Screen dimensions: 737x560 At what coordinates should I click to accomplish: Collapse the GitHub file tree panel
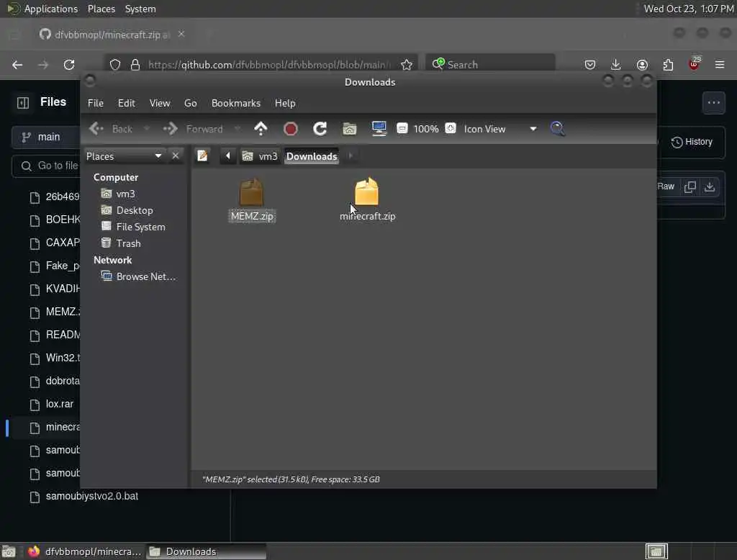(22, 102)
